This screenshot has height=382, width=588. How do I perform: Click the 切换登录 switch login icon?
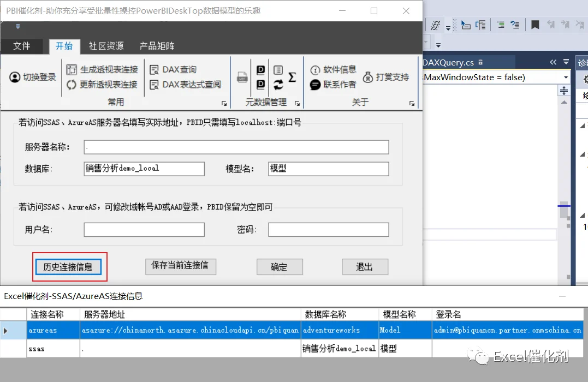(15, 77)
